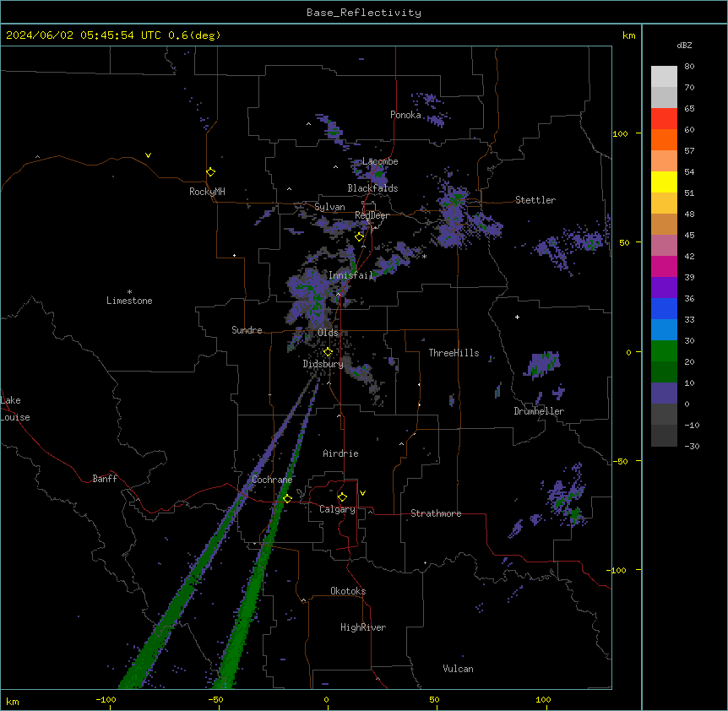Select the Didsbury label
The image size is (728, 711).
coord(323,364)
